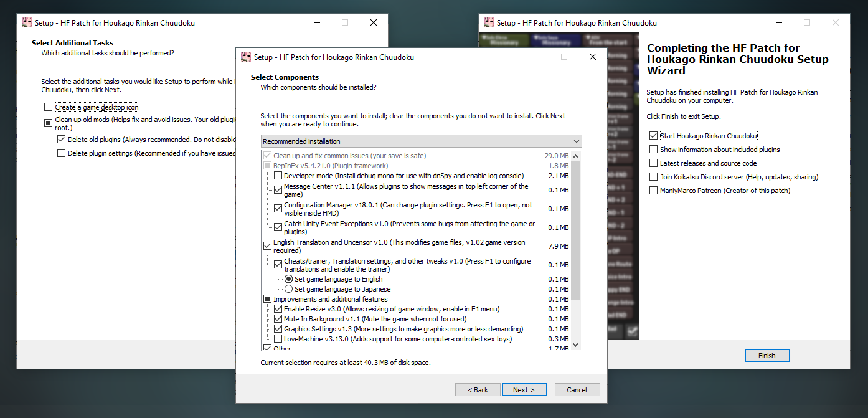Cancel the setup wizard
868x418 pixels.
(x=577, y=390)
